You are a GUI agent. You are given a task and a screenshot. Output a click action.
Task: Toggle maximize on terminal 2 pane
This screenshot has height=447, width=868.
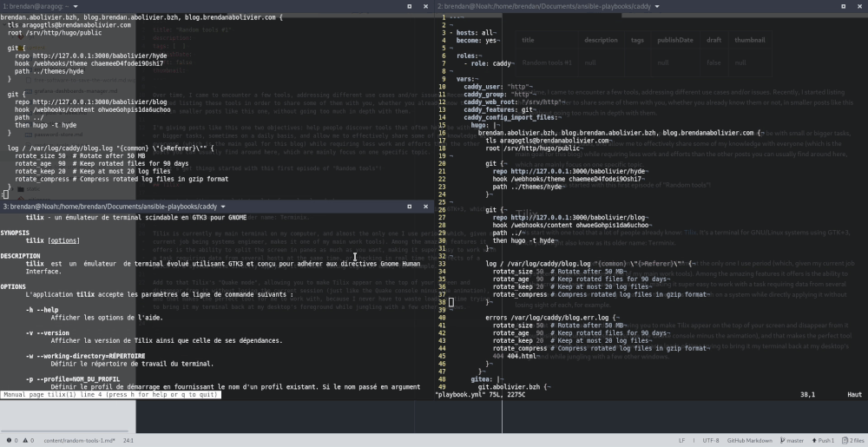click(845, 6)
